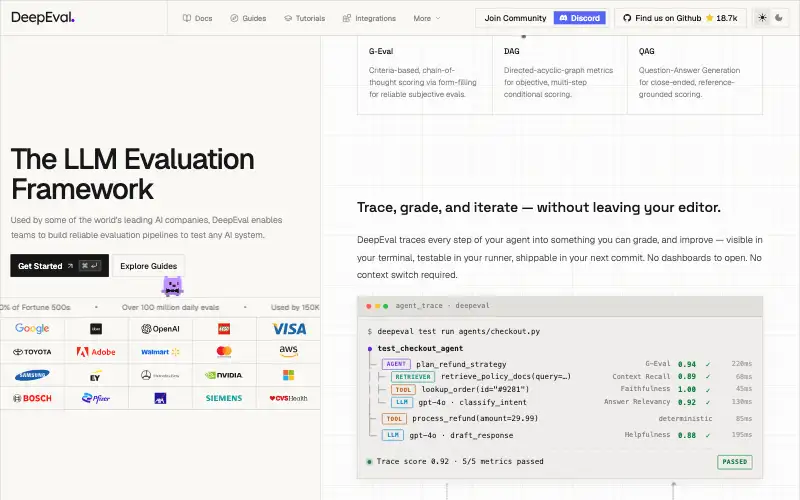This screenshot has height=500, width=800.
Task: Click 'Trace score 0.92 · 5/5 metrics passed'
Action: [460, 461]
